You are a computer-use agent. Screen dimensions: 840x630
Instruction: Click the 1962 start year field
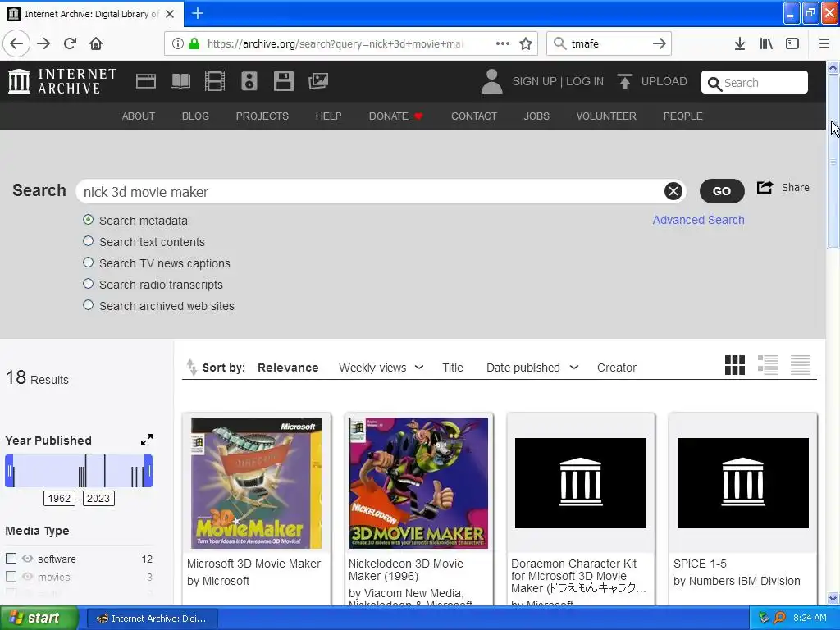(59, 498)
